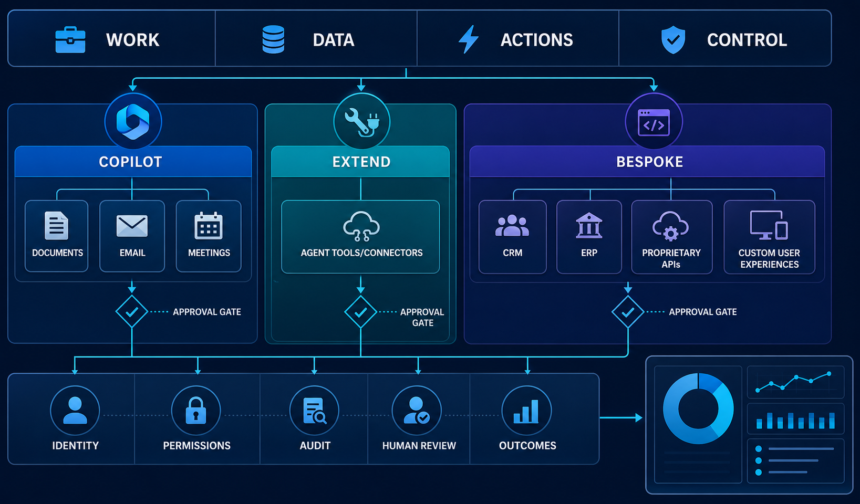This screenshot has height=504, width=860.
Task: Click the ERP bank building icon
Action: [x=589, y=225]
